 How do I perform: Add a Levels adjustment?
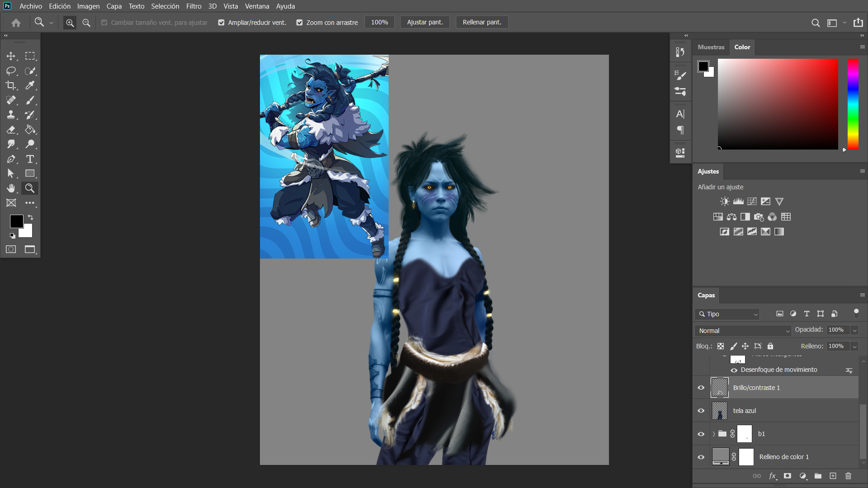click(x=738, y=202)
